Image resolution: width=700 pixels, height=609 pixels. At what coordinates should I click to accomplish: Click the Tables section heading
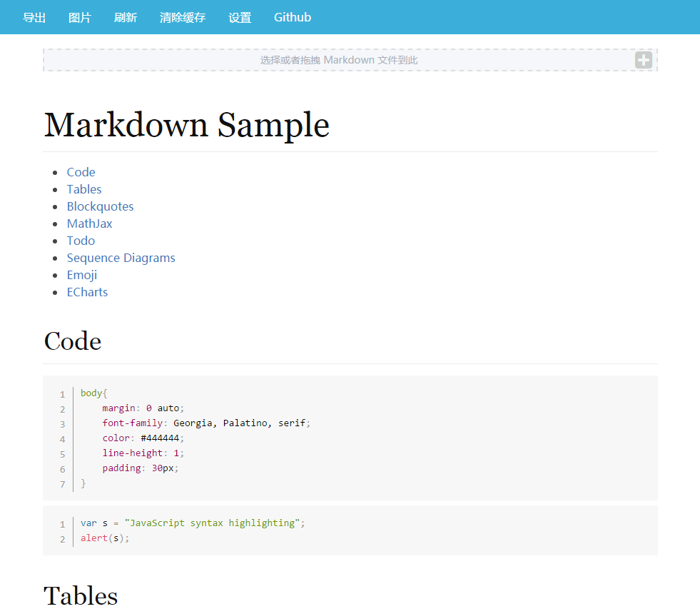coord(81,595)
